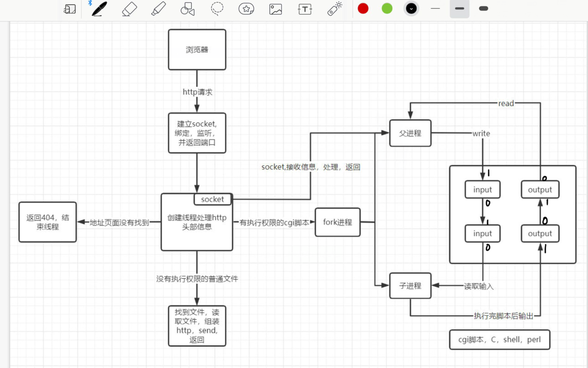The height and width of the screenshot is (368, 588).
Task: Open the black color dropdown chevron
Action: [411, 9]
